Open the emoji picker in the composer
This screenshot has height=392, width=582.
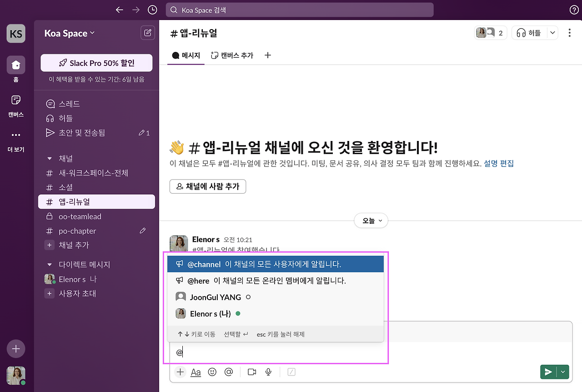pyautogui.click(x=212, y=372)
